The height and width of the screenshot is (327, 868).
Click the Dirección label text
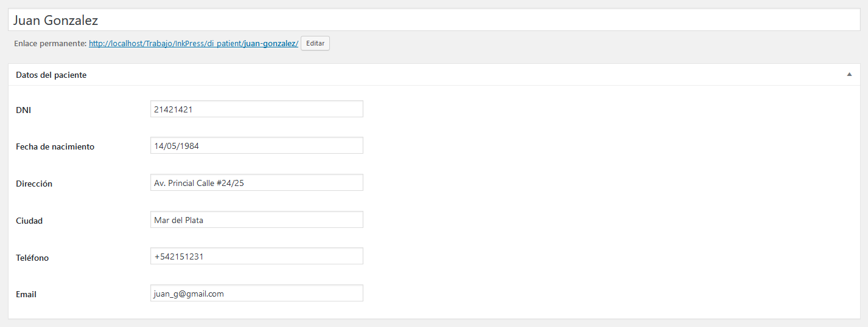34,184
